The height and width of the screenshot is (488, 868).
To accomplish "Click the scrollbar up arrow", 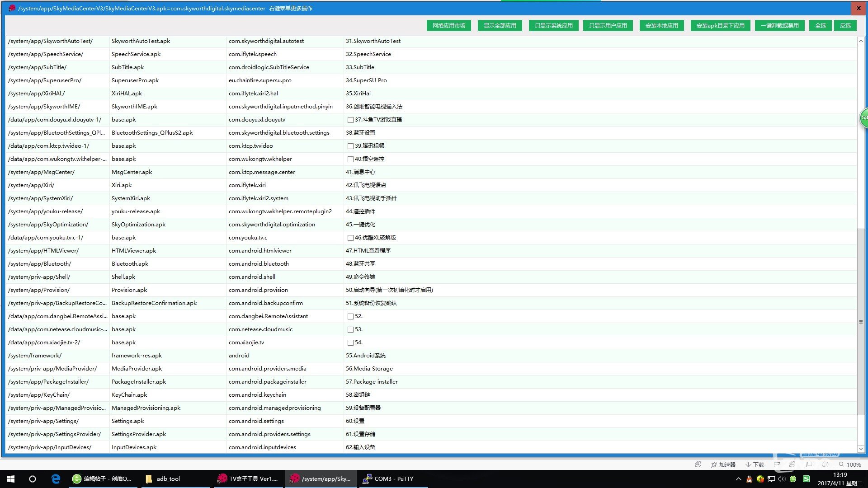I will (x=861, y=41).
